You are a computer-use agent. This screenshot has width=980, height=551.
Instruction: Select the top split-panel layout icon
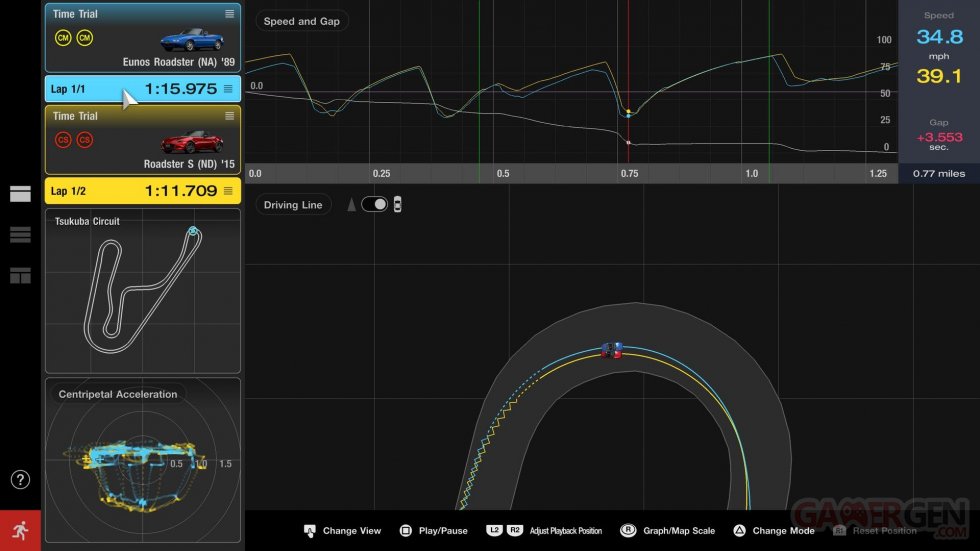[20, 194]
